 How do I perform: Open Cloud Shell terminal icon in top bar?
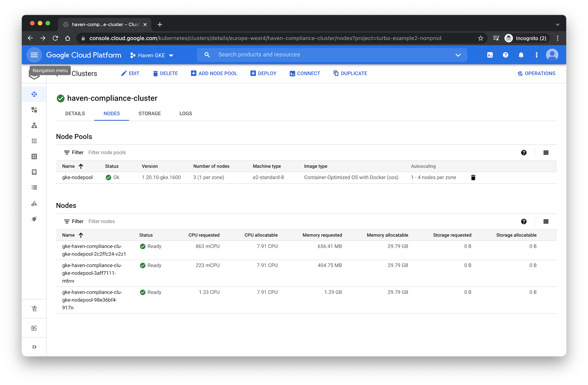489,55
